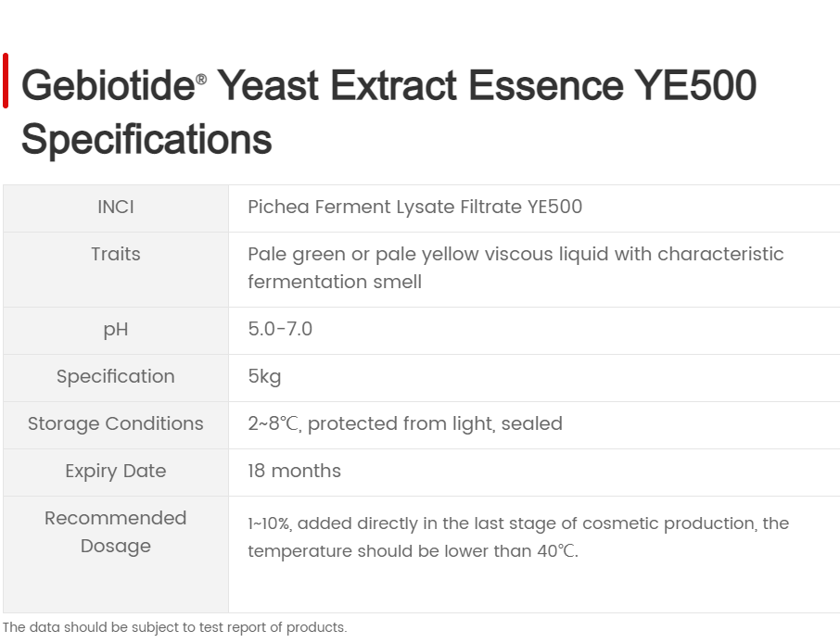Select the Storage Conditions label cell
The width and height of the screenshot is (840, 643).
coord(116,424)
